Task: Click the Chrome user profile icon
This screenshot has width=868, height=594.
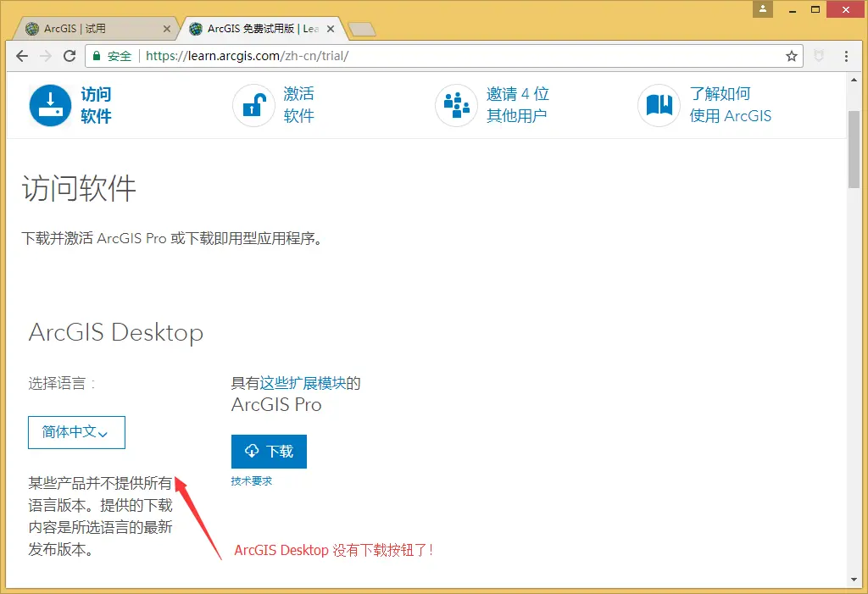Action: (762, 8)
